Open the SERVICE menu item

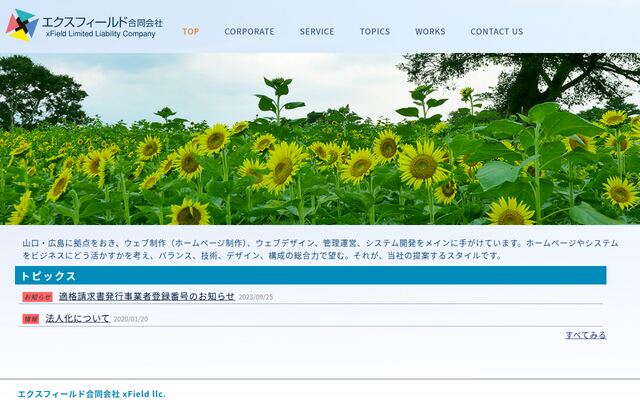317,31
